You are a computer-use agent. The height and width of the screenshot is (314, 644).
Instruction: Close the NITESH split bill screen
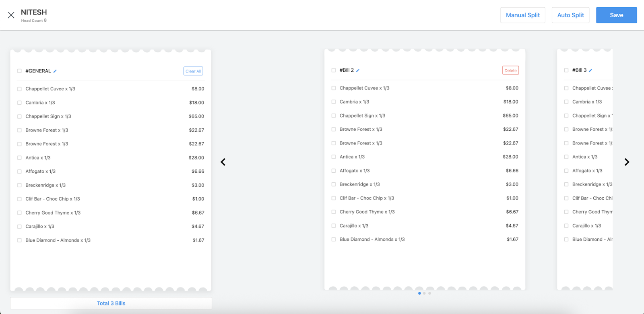coord(11,15)
